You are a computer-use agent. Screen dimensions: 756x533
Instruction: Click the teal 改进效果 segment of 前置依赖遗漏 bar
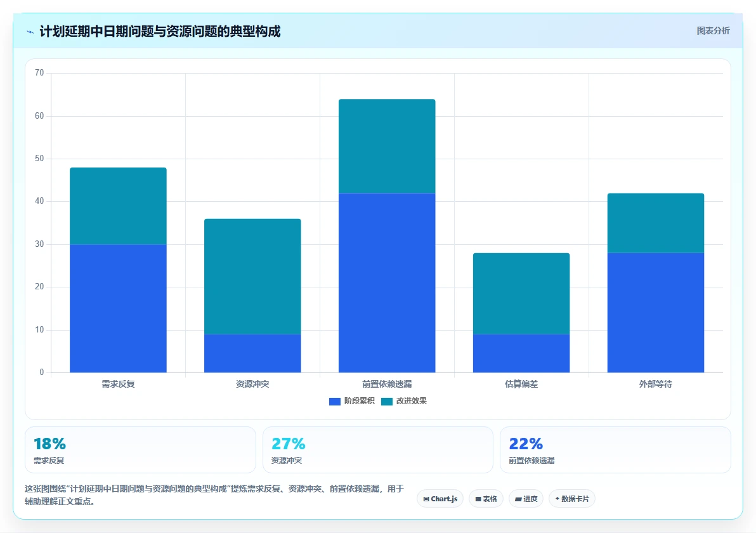click(387, 146)
